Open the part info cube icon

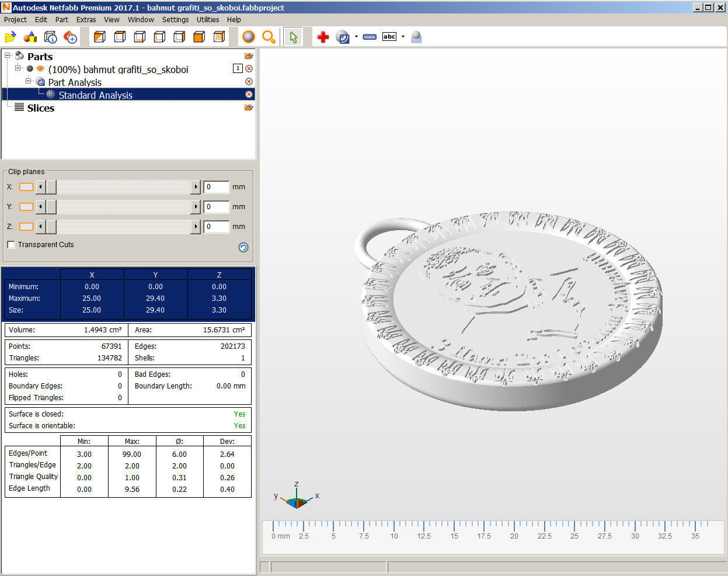[x=50, y=37]
